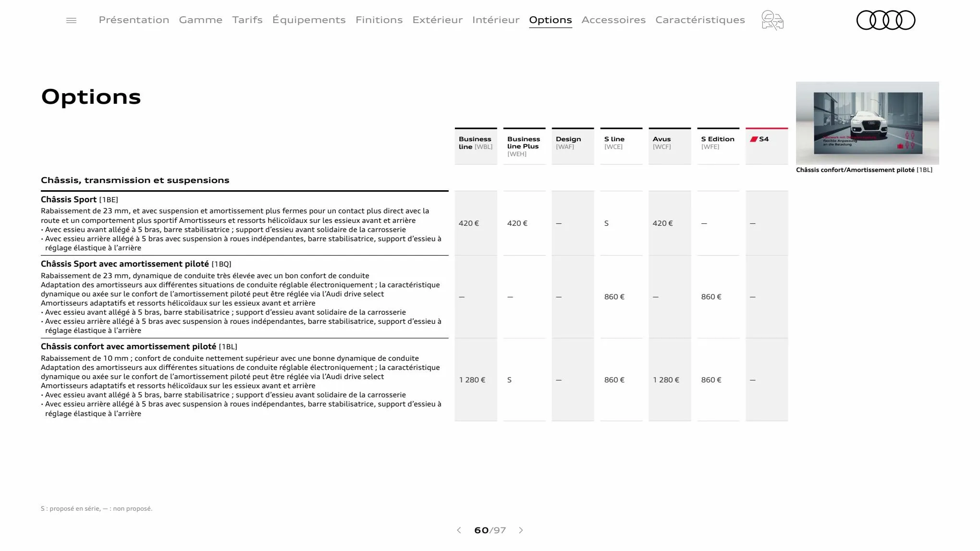This screenshot has width=980, height=551.
Task: Open the Accessoires tab
Action: (x=613, y=20)
